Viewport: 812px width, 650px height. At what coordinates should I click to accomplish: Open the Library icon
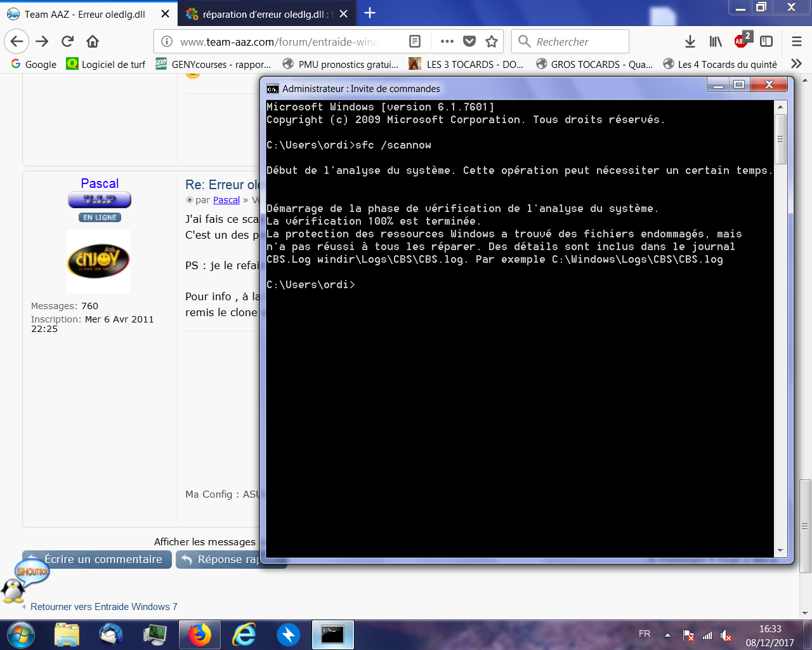pos(716,41)
